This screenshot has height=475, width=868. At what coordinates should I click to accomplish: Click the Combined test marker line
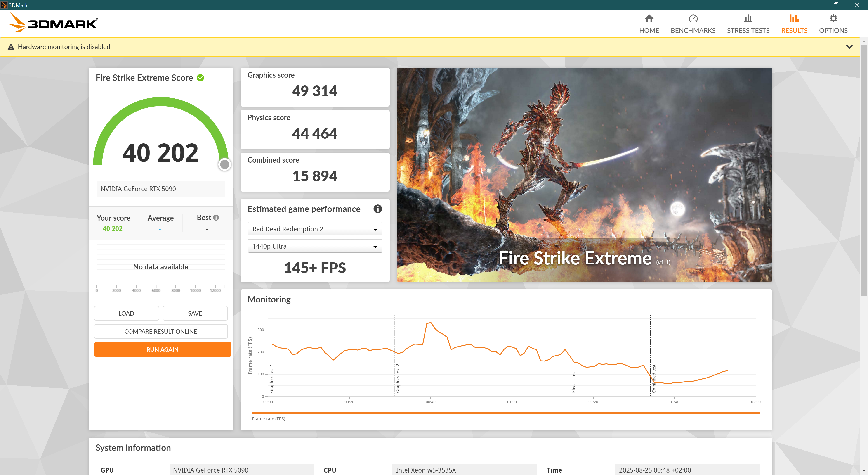tap(650, 356)
